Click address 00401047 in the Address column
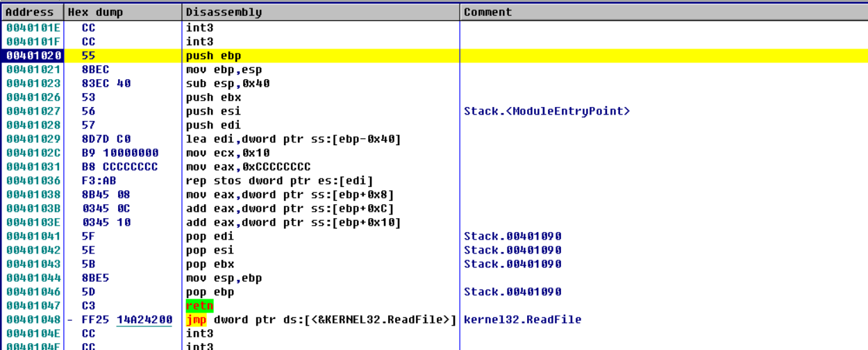The width and height of the screenshot is (868, 350). pos(33,306)
